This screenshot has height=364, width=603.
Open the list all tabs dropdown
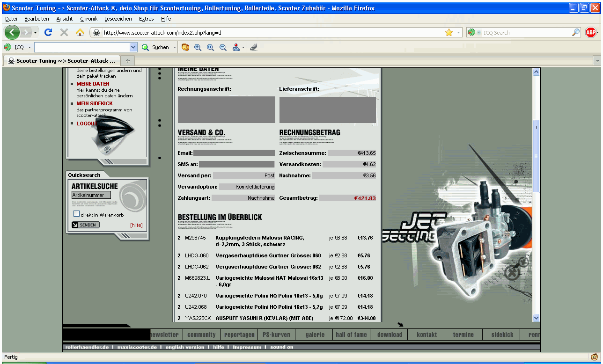click(597, 61)
